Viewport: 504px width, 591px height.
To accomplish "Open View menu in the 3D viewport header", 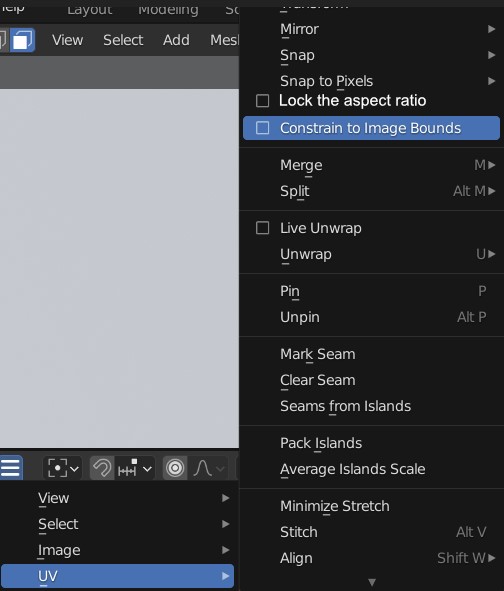I will pos(67,40).
